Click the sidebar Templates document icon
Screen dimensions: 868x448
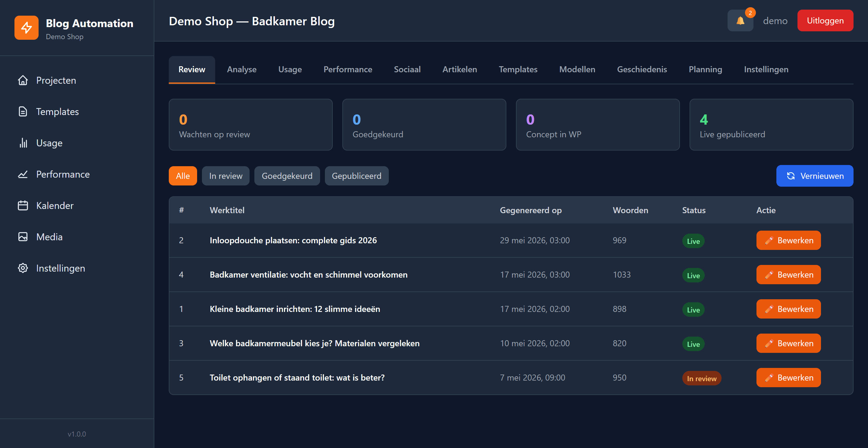pyautogui.click(x=23, y=112)
